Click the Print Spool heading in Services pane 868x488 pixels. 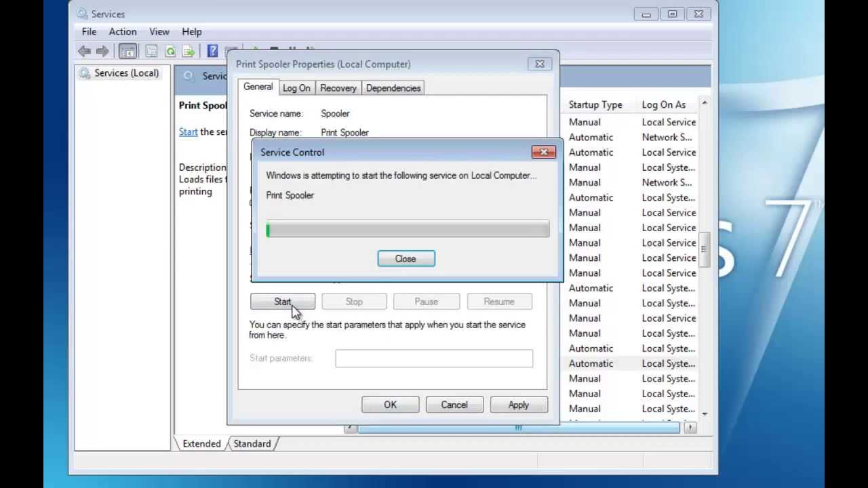click(203, 106)
